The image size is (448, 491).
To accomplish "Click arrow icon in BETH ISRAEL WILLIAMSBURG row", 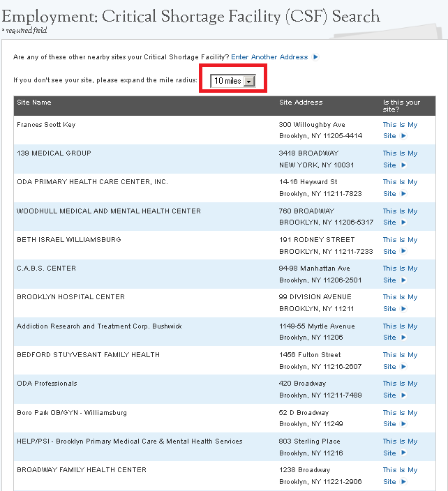I will [403, 251].
